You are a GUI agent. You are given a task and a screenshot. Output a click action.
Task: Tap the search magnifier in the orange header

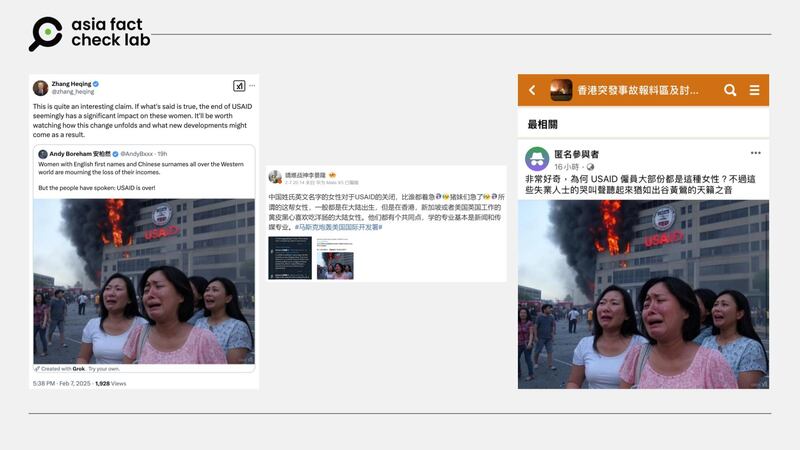click(730, 90)
